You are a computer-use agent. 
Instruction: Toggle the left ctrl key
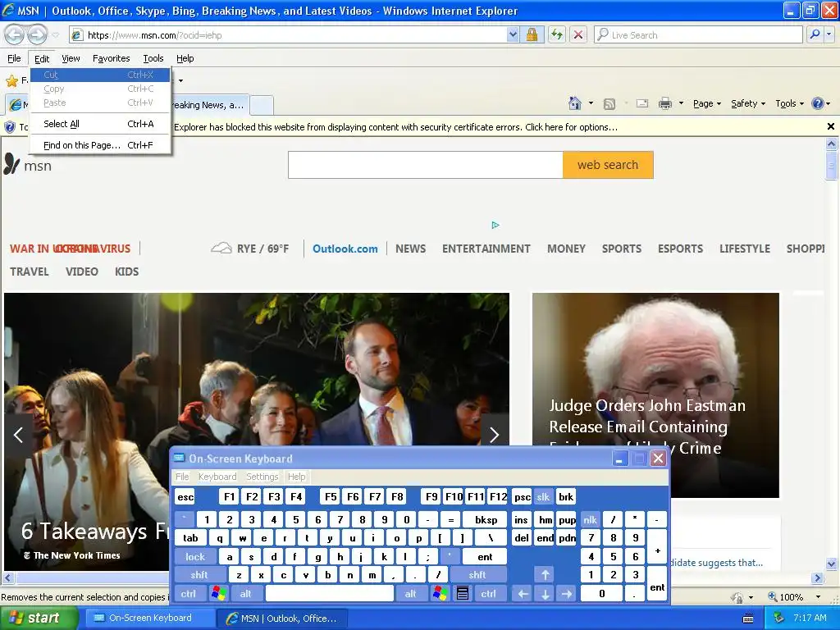pyautogui.click(x=189, y=594)
